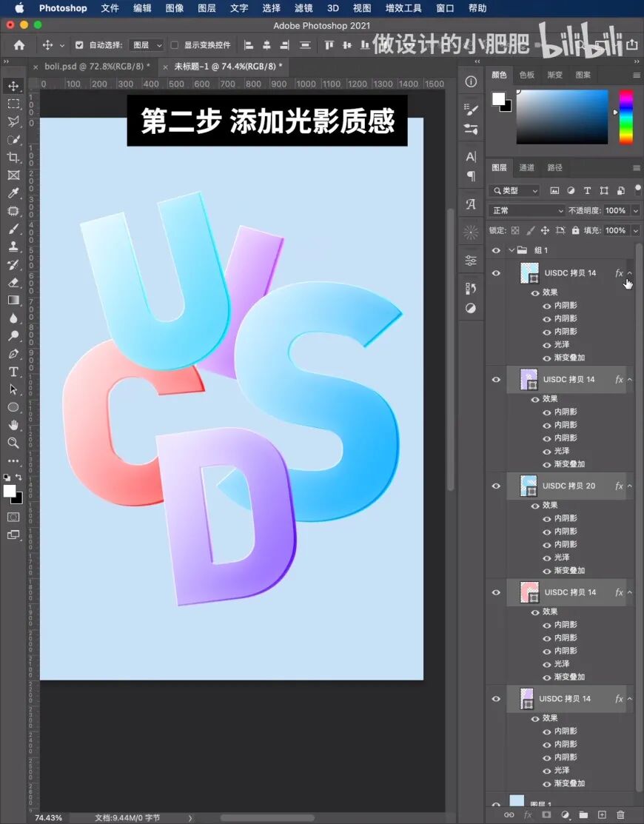Select the Horizontal Type tool

coord(13,372)
